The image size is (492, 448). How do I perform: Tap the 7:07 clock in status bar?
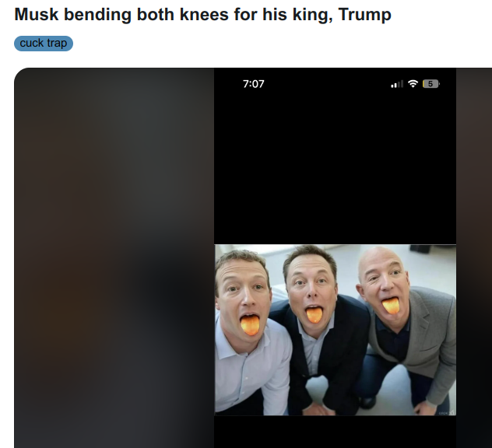coord(253,84)
